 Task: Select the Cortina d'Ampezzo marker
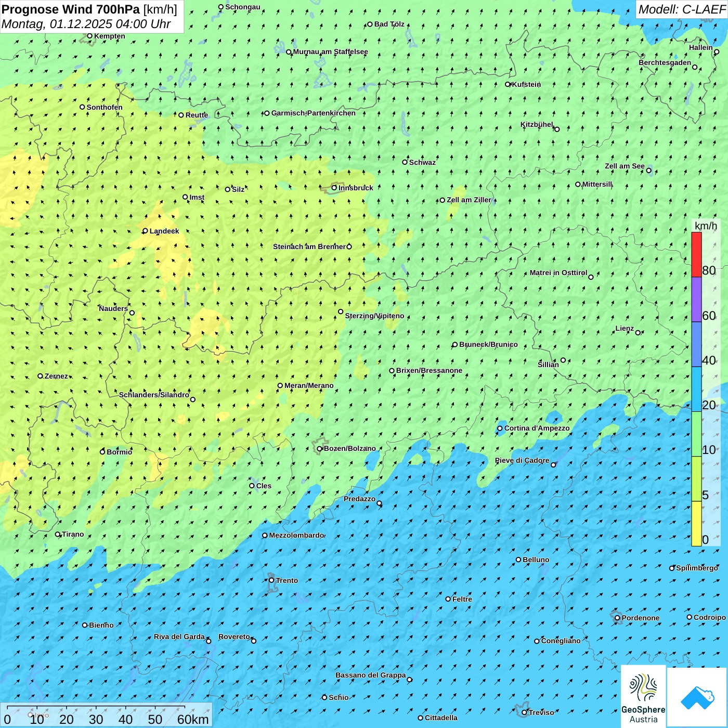click(x=500, y=428)
